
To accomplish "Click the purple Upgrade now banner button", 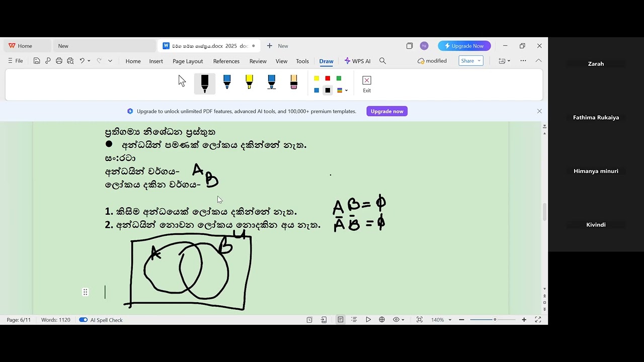I will coord(387,111).
